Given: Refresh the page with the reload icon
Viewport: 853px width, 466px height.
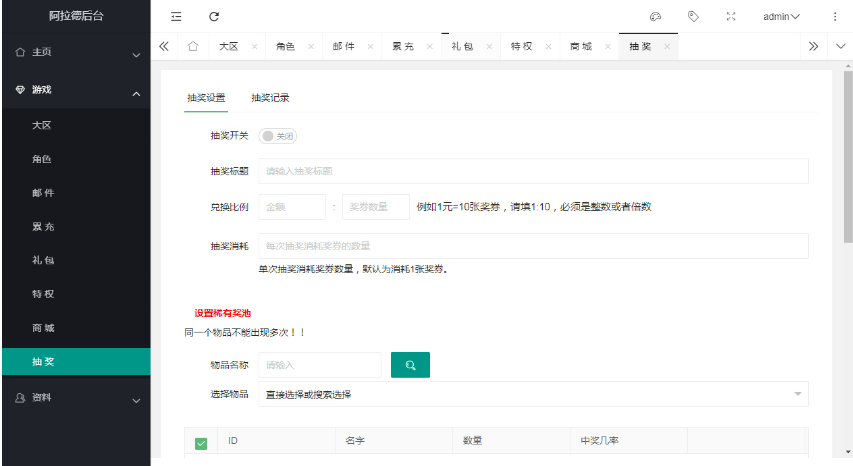Looking at the screenshot, I should 214,16.
